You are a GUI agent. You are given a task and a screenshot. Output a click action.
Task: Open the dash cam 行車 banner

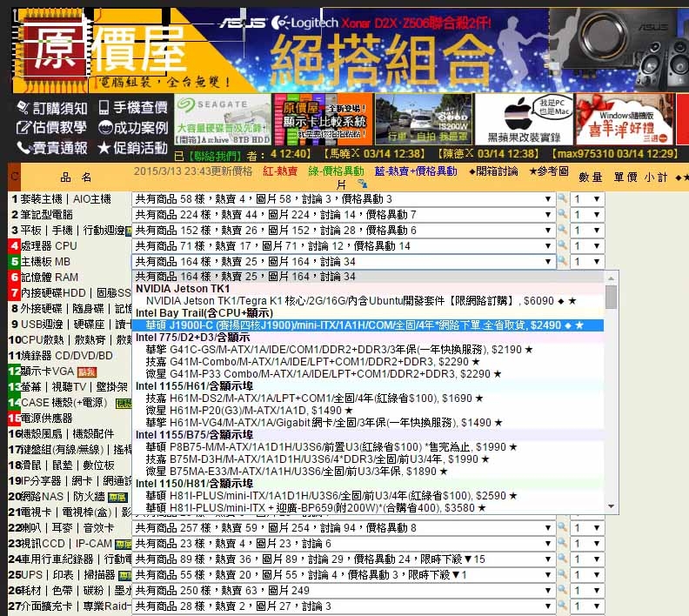click(x=424, y=119)
